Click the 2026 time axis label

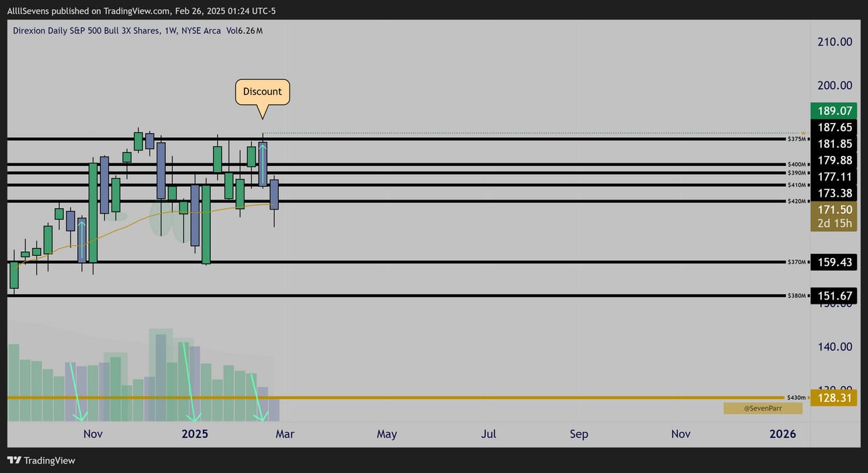point(783,434)
